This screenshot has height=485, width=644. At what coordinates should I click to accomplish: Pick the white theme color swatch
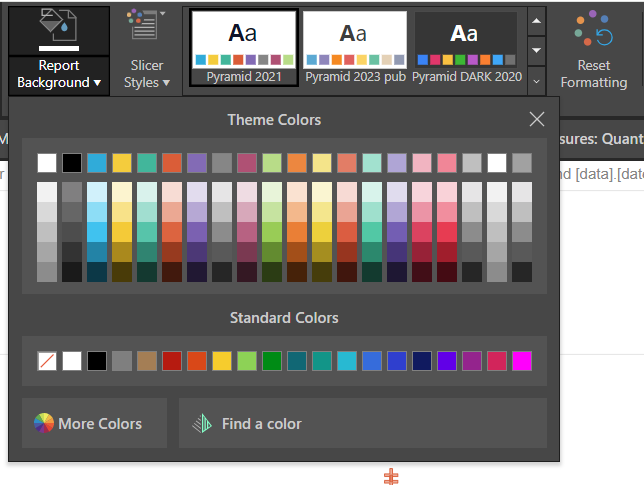tap(47, 163)
